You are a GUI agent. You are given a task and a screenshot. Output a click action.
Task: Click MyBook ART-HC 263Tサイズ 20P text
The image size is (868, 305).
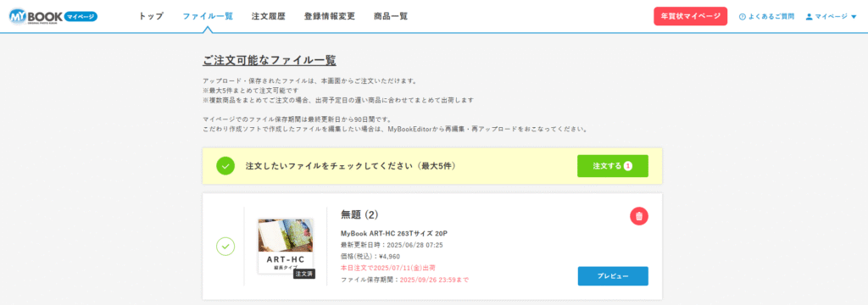[393, 234]
